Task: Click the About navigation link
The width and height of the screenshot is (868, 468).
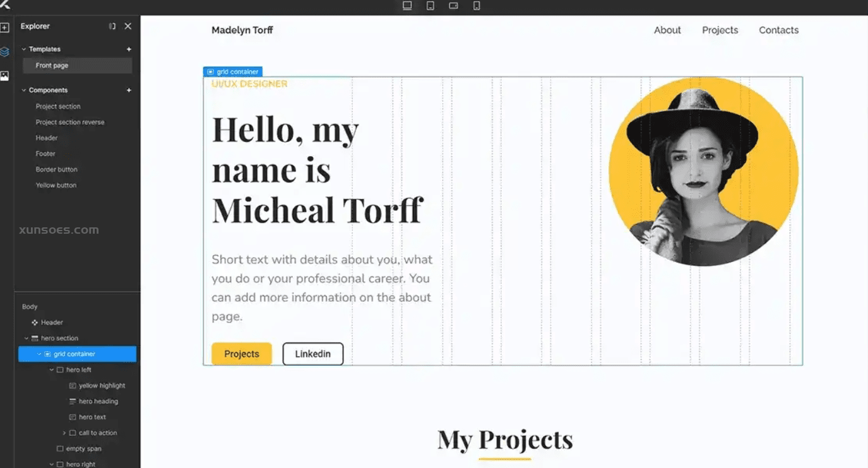Action: (667, 30)
